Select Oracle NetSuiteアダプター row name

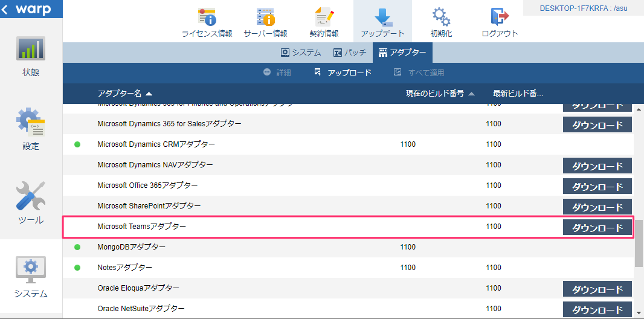pyautogui.click(x=141, y=308)
